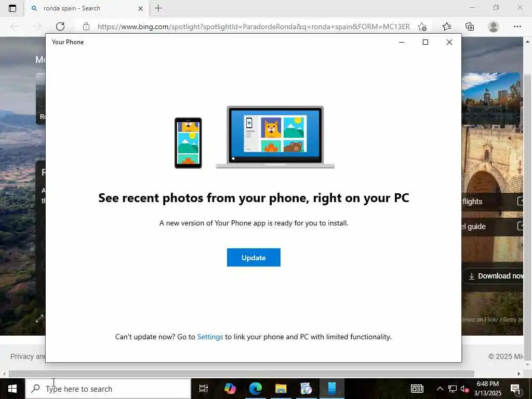Image resolution: width=532 pixels, height=399 pixels.
Task: Show hidden system tray icons
Action: (x=440, y=389)
